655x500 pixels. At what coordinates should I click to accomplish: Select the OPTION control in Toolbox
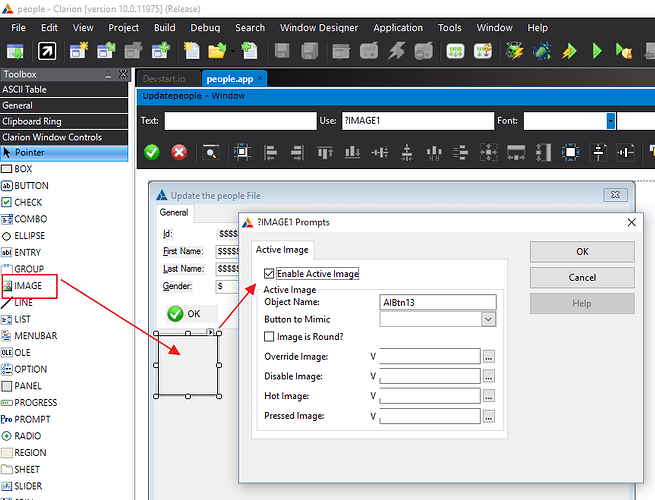click(24, 369)
